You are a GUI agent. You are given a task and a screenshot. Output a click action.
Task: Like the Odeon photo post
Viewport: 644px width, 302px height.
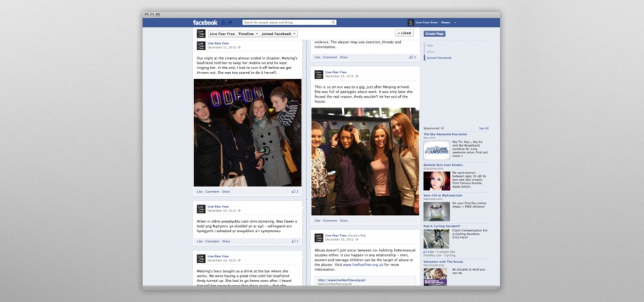(199, 192)
